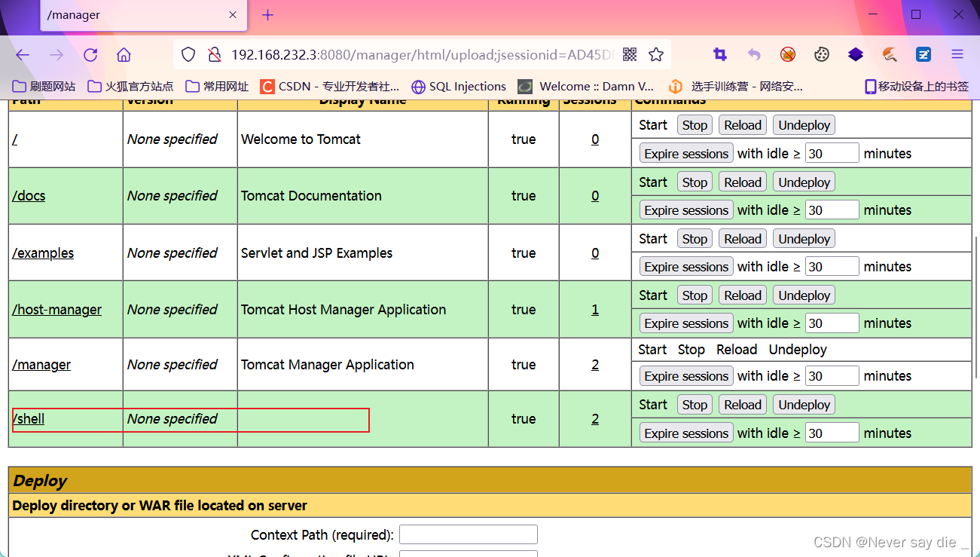
Task: Stop the /host-manager application
Action: [695, 295]
